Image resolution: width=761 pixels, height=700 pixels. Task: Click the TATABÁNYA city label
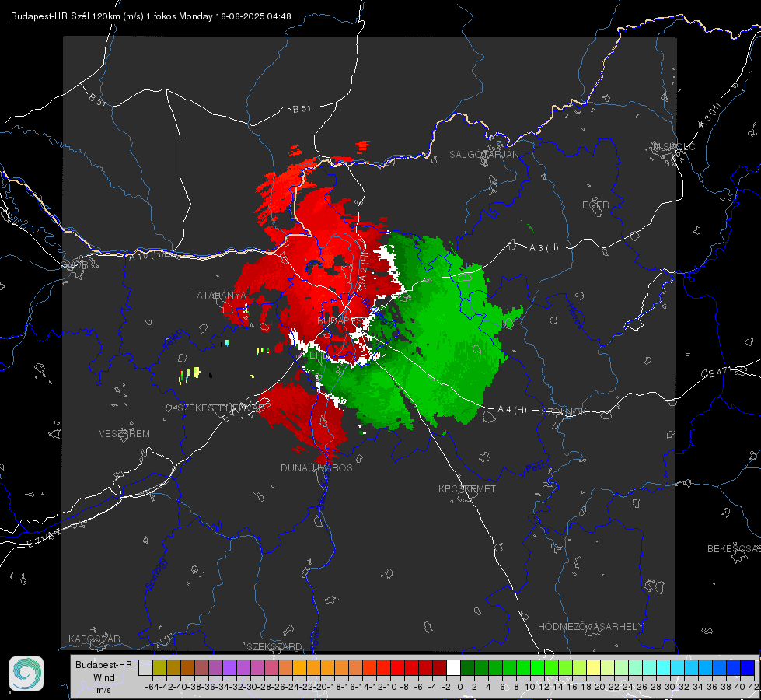[218, 295]
